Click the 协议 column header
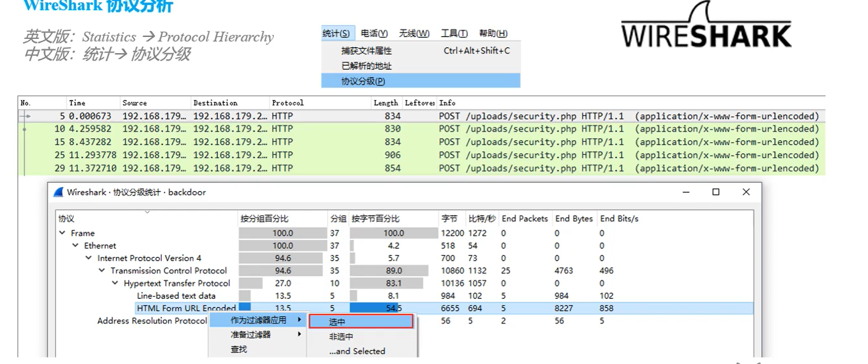Image resolution: width=868 pixels, height=364 pixels. click(66, 219)
